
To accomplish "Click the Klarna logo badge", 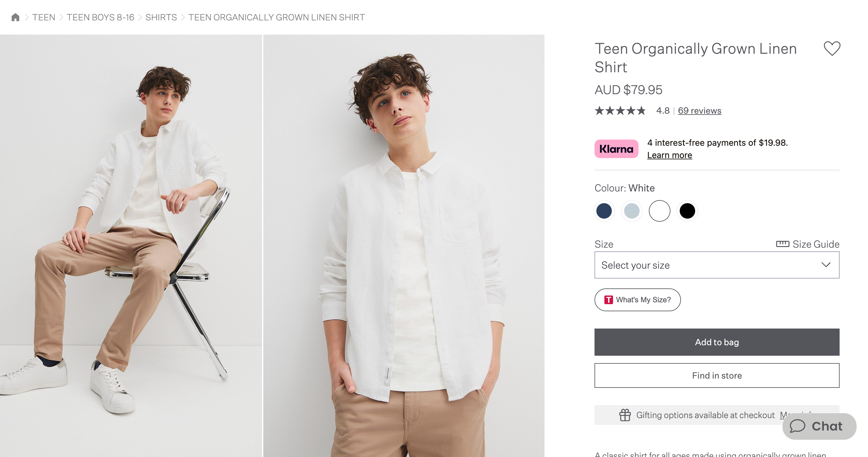I will pyautogui.click(x=616, y=149).
